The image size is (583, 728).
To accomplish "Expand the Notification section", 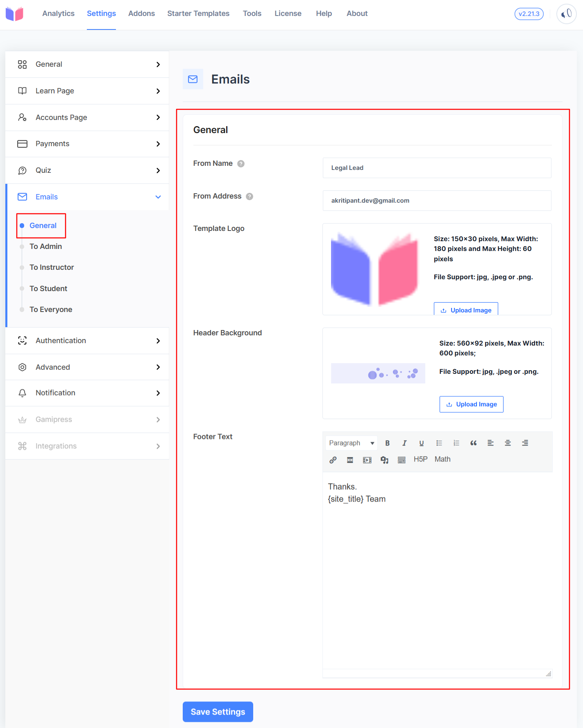I will click(87, 393).
